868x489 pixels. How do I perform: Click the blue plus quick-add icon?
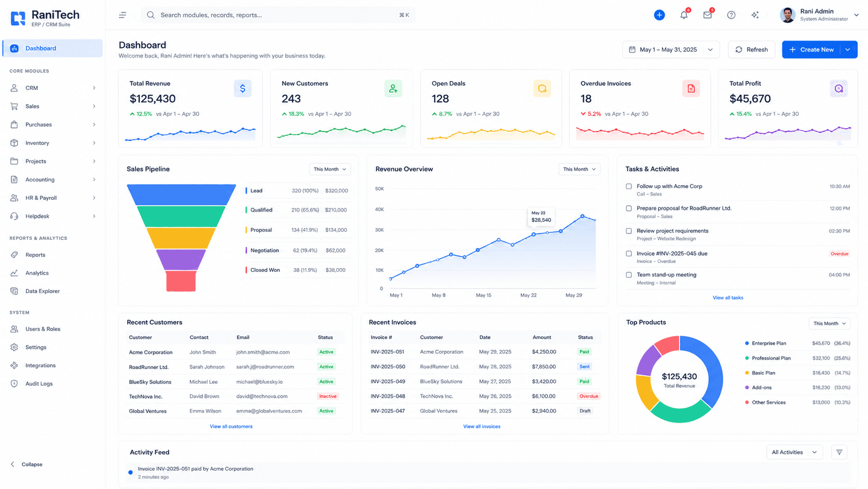point(659,15)
